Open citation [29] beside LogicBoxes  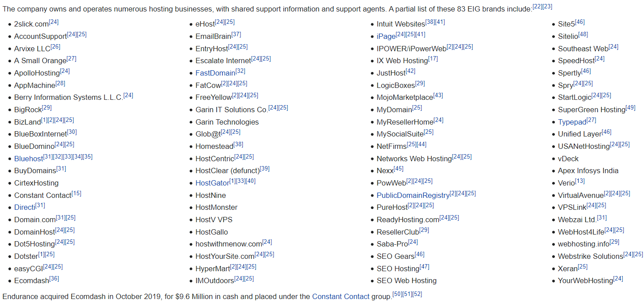click(x=420, y=83)
